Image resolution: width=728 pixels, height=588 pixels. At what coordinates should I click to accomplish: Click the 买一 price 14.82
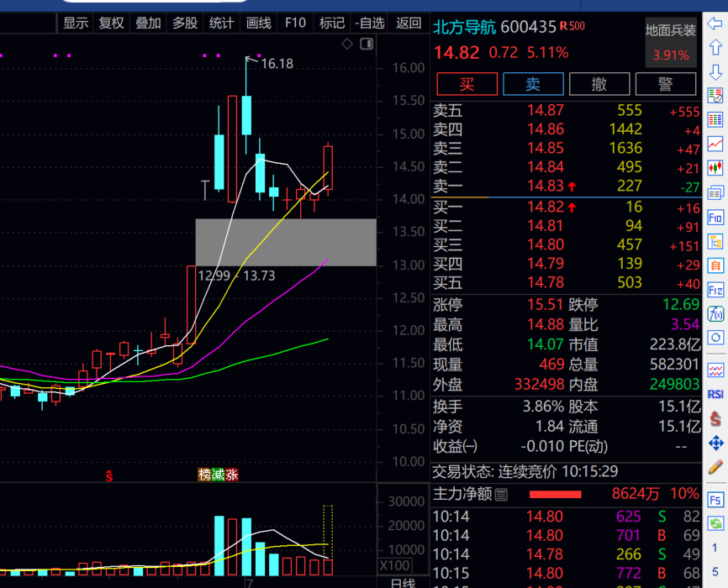545,207
